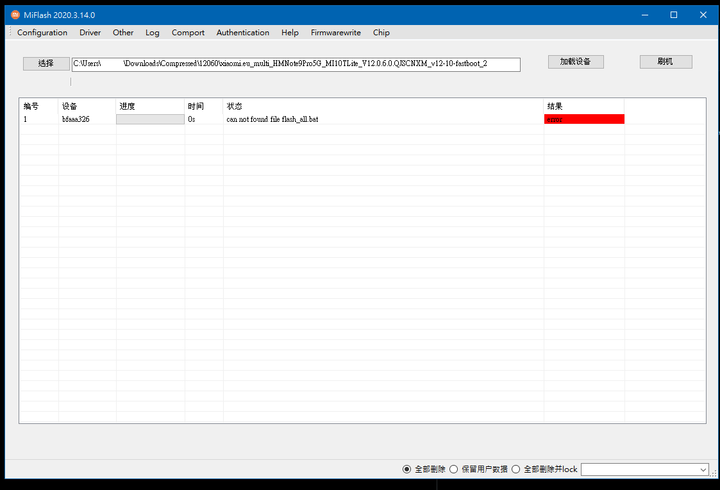Open the Firmwarewrite menu

click(336, 33)
